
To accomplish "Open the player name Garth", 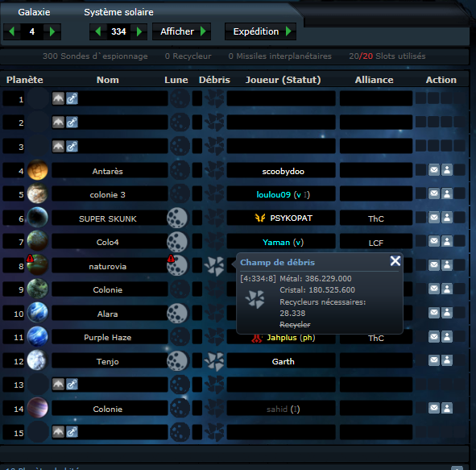I will (x=283, y=361).
